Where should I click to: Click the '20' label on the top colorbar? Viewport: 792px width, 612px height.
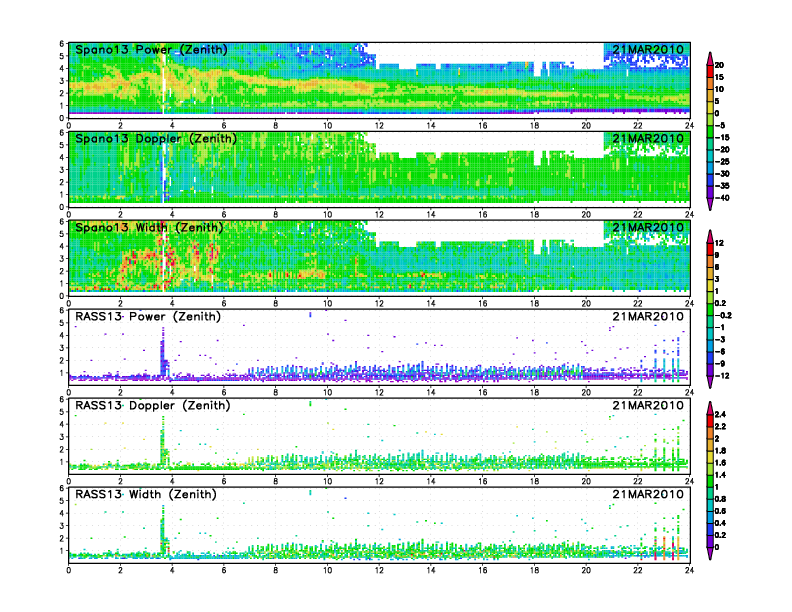(719, 65)
